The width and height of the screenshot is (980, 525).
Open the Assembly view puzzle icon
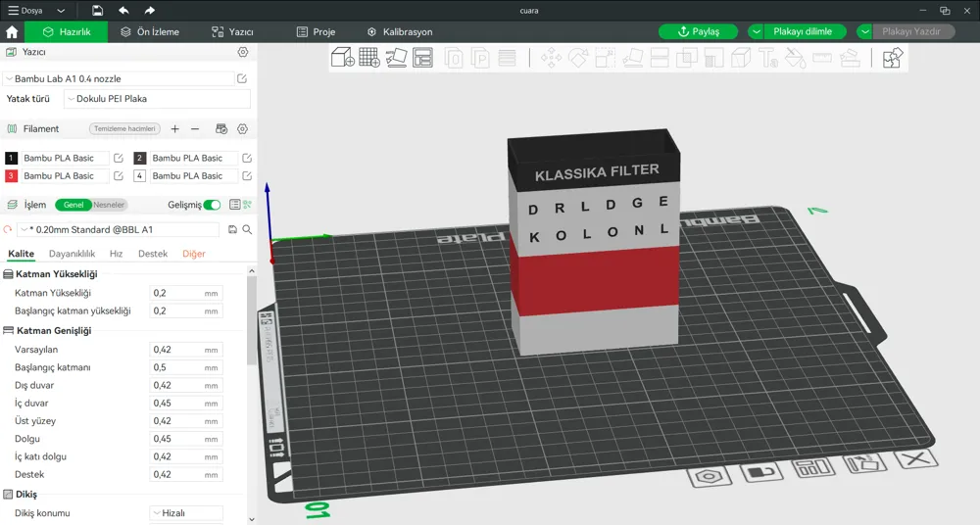(893, 58)
